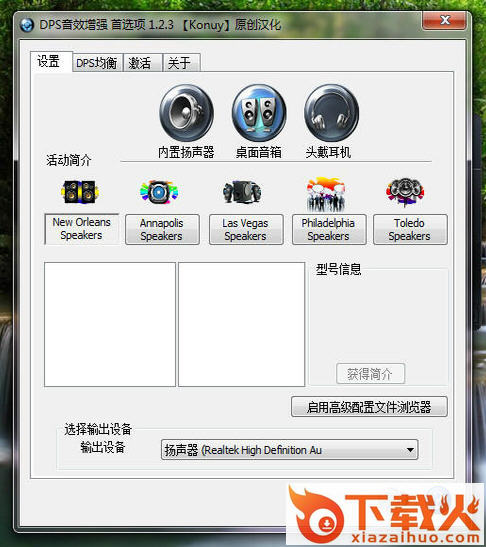Click the Toledo Speakers icon image

point(405,193)
